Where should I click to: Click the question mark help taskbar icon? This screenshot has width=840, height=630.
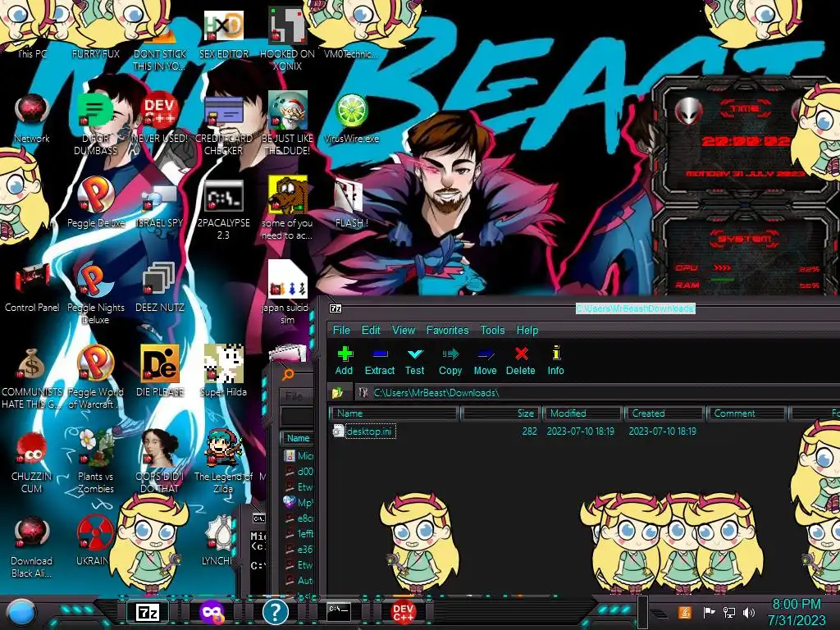(x=276, y=612)
